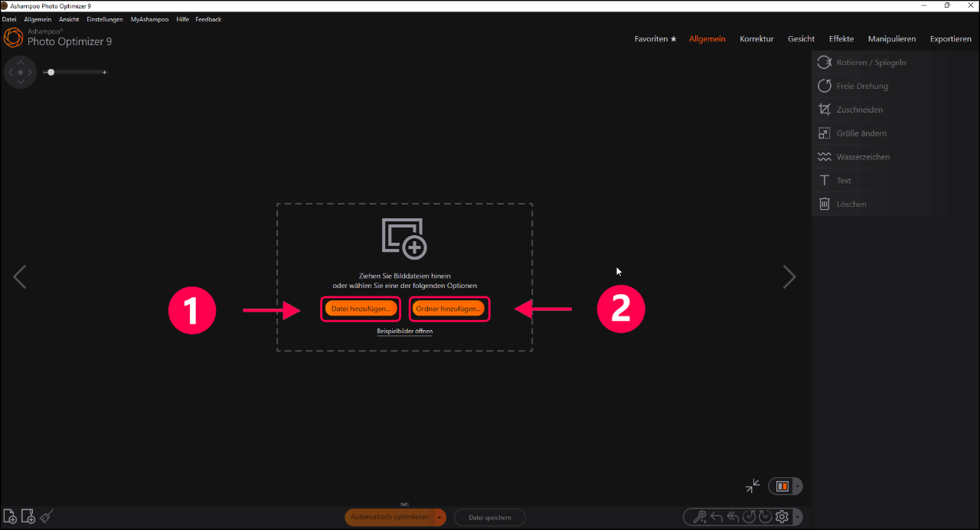The image size is (980, 530).
Task: Open the Datei menu
Action: coord(9,19)
